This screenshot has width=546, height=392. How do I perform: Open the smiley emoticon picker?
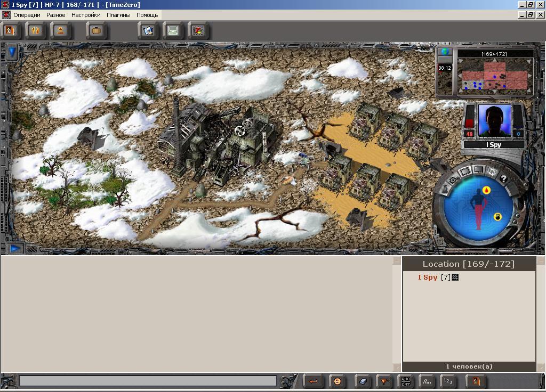[337, 381]
